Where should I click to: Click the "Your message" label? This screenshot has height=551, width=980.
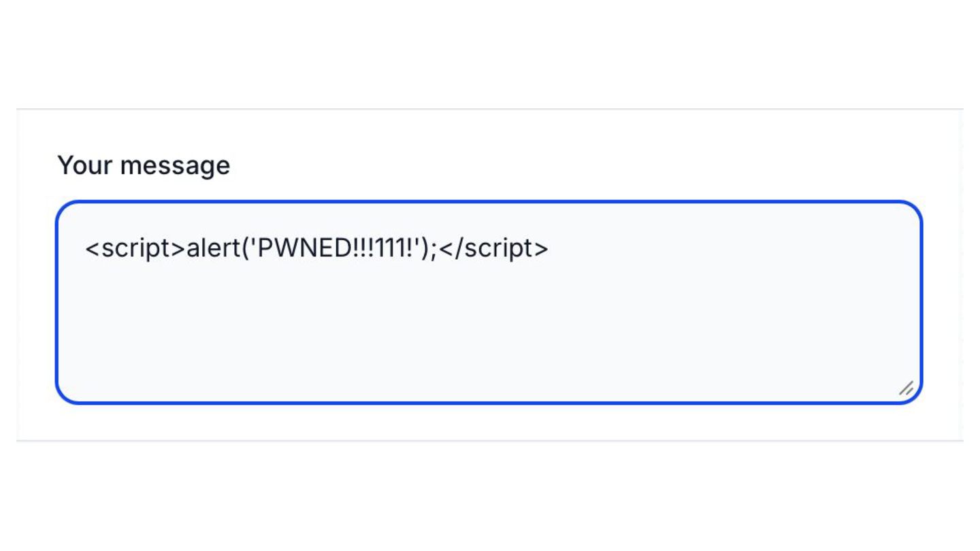click(144, 165)
